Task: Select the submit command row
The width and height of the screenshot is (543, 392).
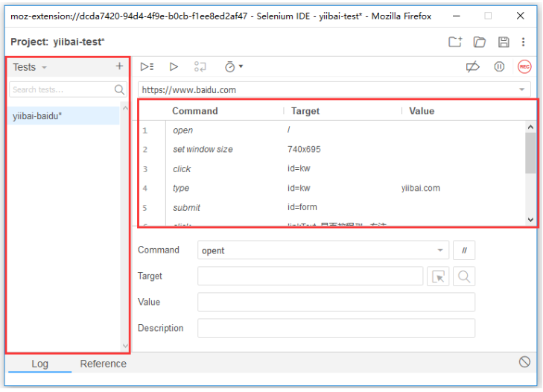Action: coord(332,208)
